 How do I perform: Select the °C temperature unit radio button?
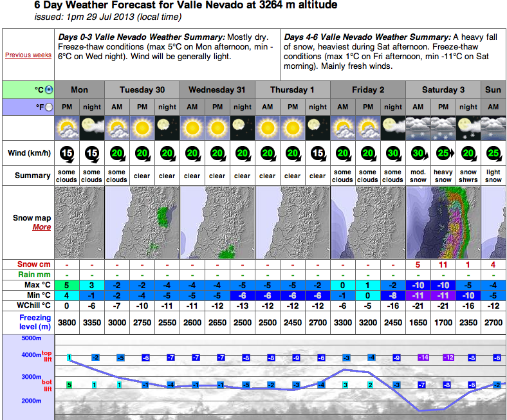(49, 89)
